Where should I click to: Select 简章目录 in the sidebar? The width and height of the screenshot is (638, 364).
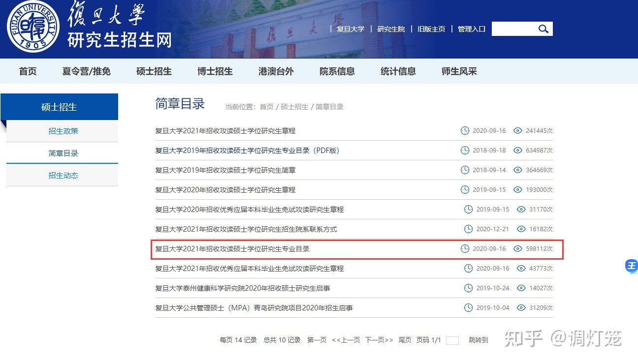pyautogui.click(x=63, y=153)
